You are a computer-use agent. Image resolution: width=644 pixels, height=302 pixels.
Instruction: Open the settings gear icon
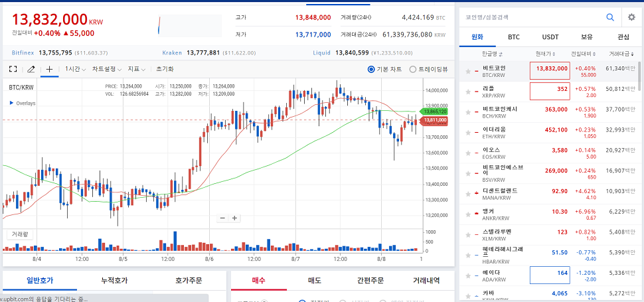631,17
